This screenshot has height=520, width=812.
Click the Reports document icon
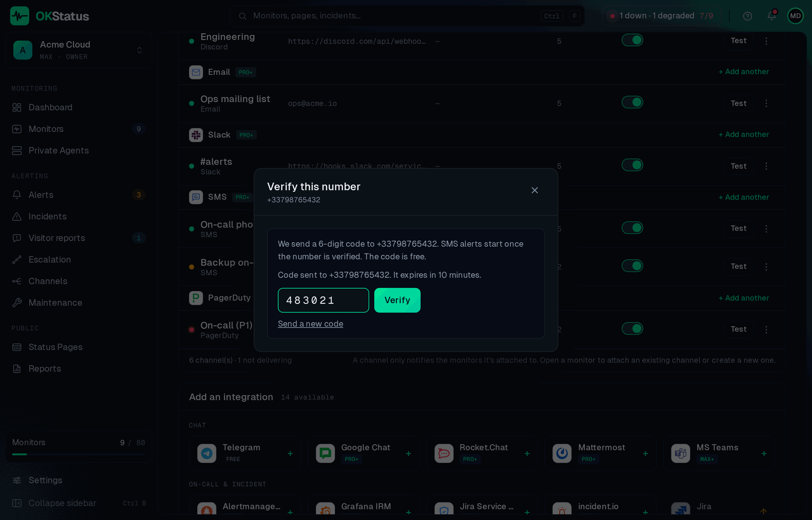pyautogui.click(x=17, y=369)
